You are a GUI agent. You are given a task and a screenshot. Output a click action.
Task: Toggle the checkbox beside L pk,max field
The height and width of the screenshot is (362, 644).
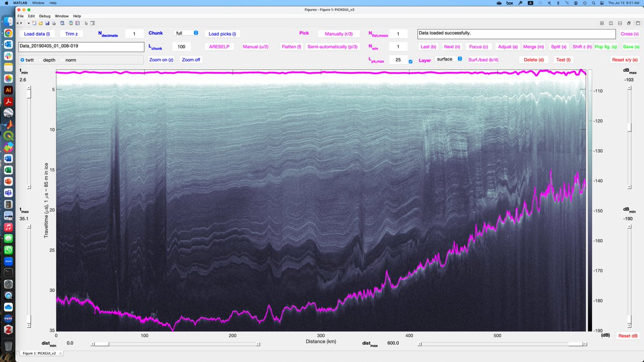coord(411,62)
